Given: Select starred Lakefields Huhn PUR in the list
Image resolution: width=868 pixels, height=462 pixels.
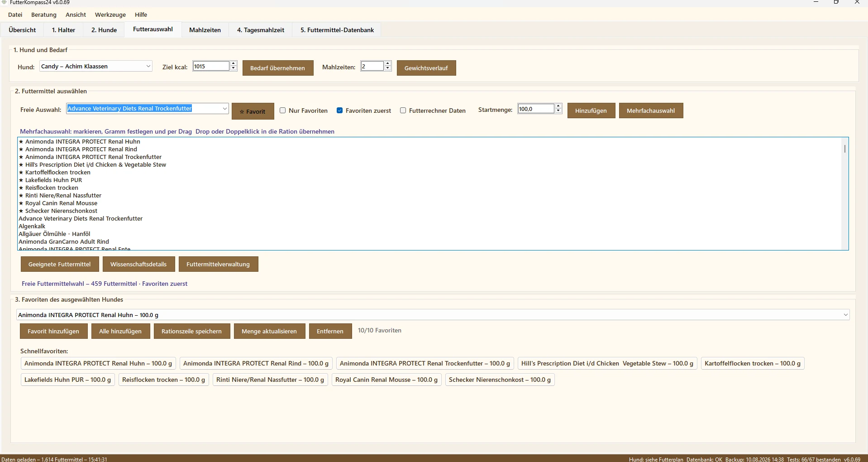Looking at the screenshot, I should coord(429,180).
